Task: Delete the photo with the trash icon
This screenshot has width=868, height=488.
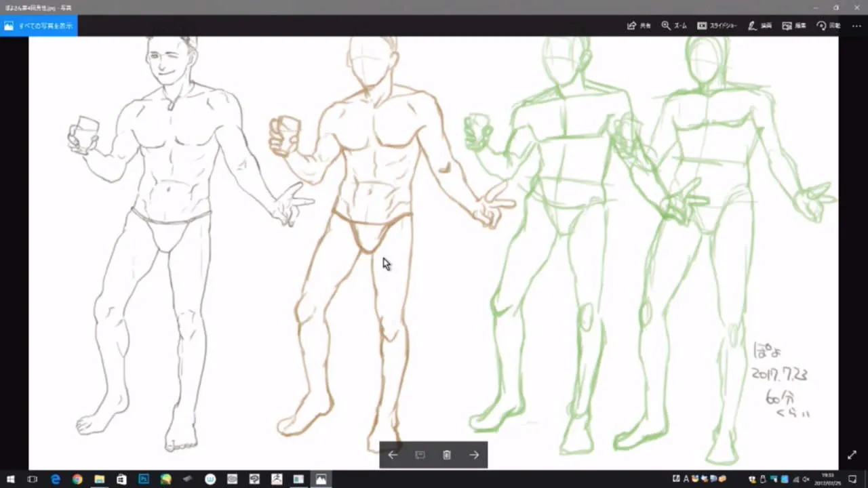Action: coord(447,455)
